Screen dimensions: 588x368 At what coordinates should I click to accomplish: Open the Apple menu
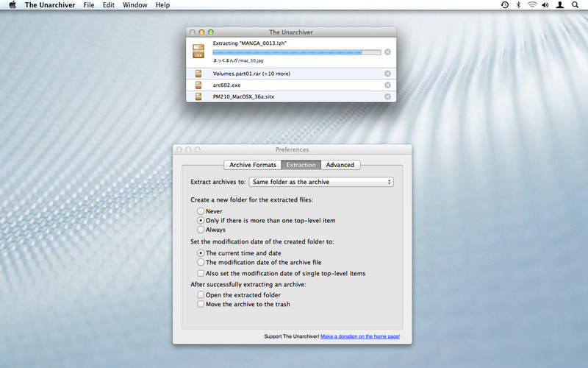[12, 5]
